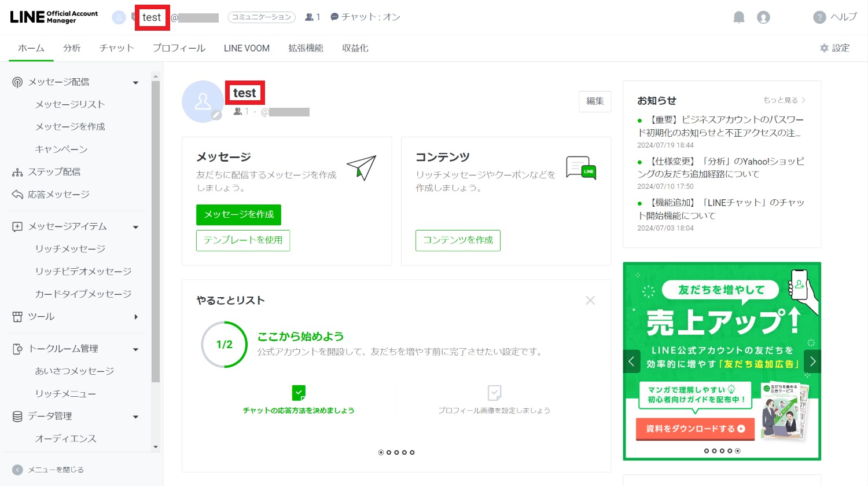Click the settings gear icon
The width and height of the screenshot is (868, 486).
pyautogui.click(x=825, y=48)
